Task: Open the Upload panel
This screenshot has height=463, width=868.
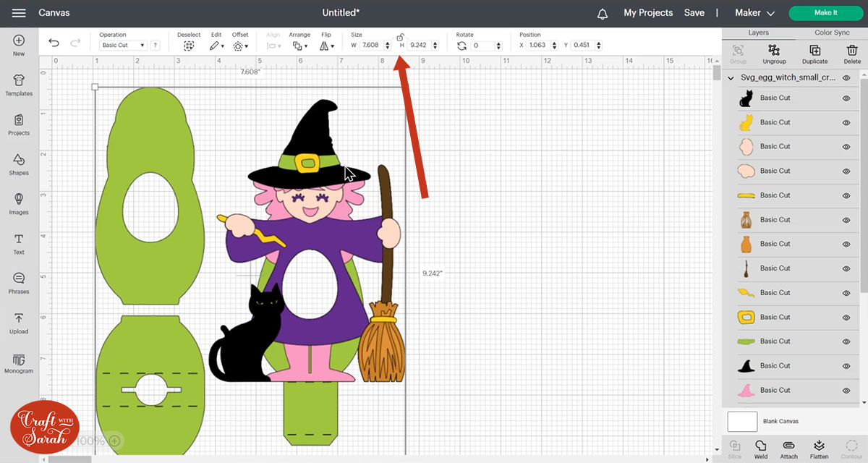Action: pyautogui.click(x=19, y=323)
